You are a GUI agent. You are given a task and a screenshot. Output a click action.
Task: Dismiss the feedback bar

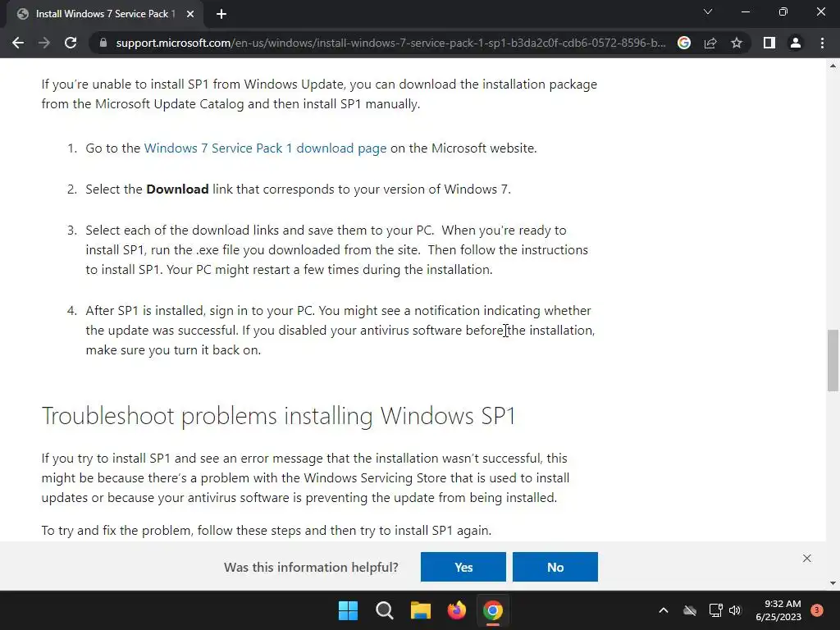807,558
